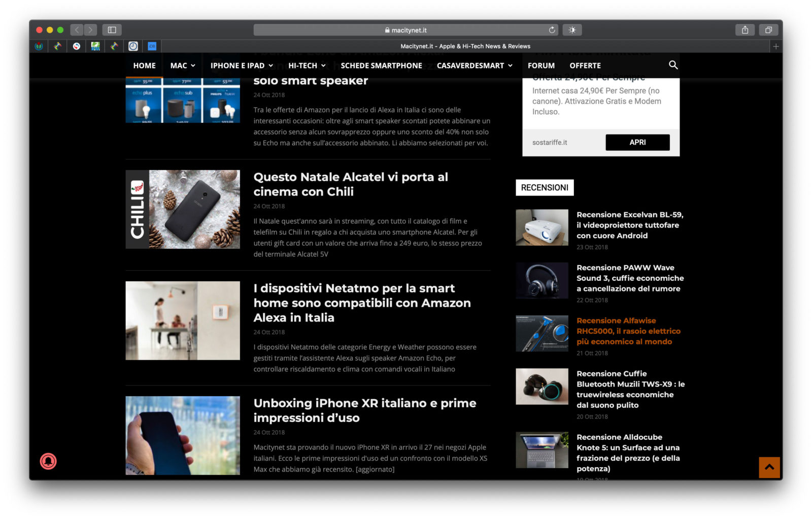812x519 pixels.
Task: Click the Netatmo article summary paragraph
Action: tap(365, 358)
